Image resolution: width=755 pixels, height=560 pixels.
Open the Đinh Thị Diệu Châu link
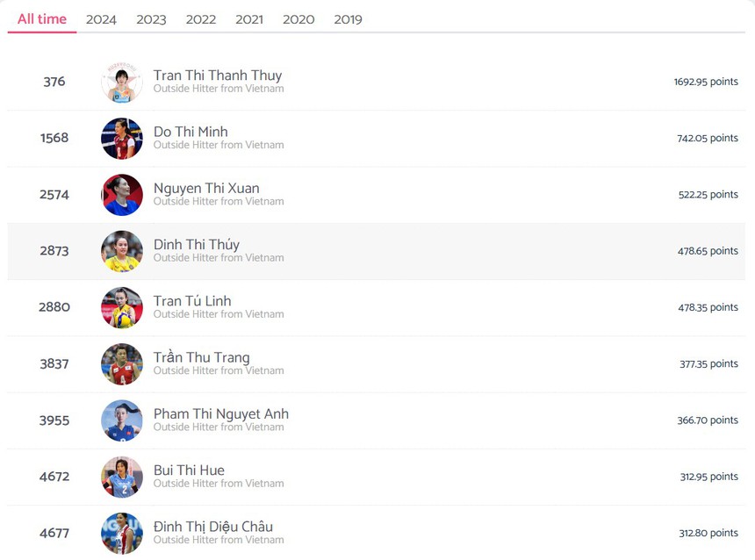(213, 527)
